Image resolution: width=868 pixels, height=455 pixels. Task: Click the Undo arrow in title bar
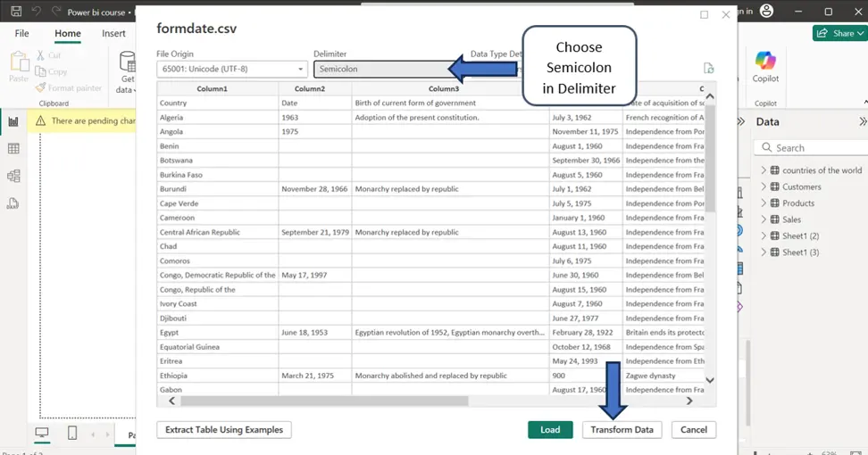click(37, 11)
